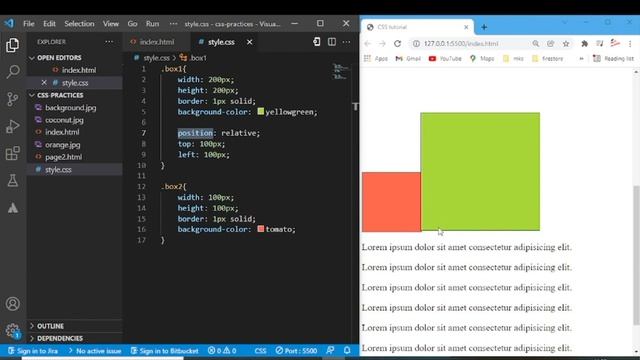Open the View menu
640x360 pixels.
tap(111, 24)
